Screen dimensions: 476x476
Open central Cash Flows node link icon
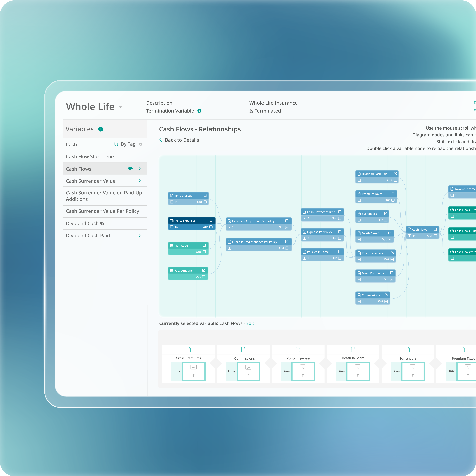pos(435,229)
